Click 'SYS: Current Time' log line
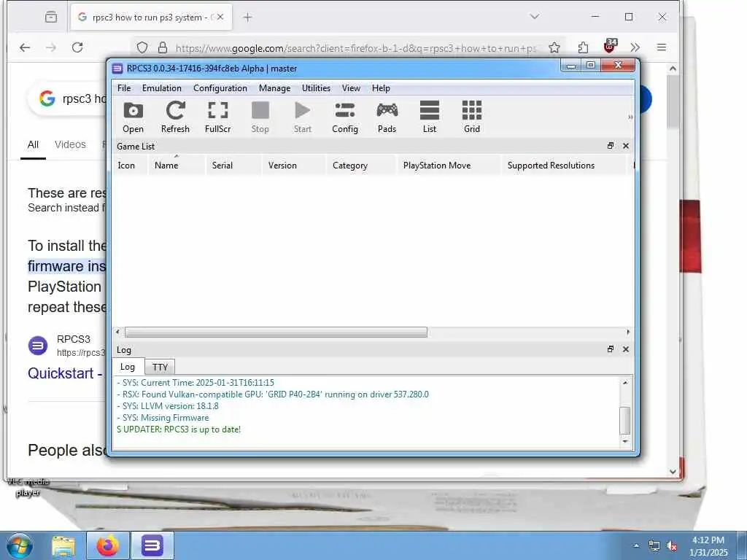 196,383
